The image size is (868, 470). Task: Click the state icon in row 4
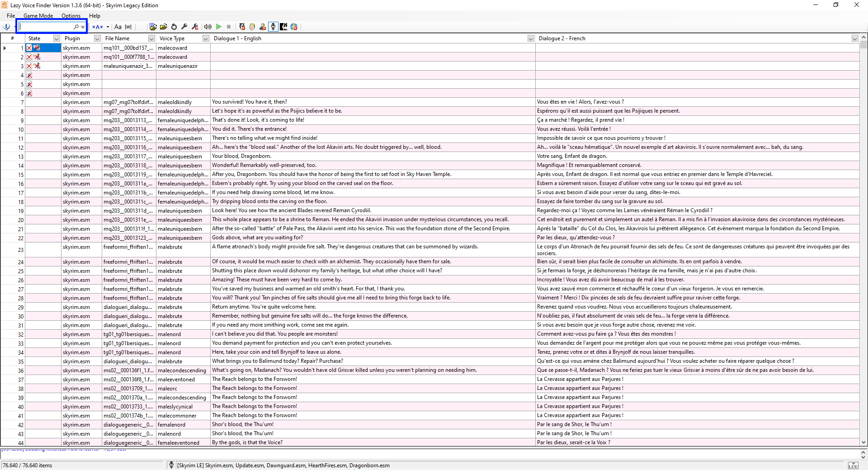click(29, 75)
